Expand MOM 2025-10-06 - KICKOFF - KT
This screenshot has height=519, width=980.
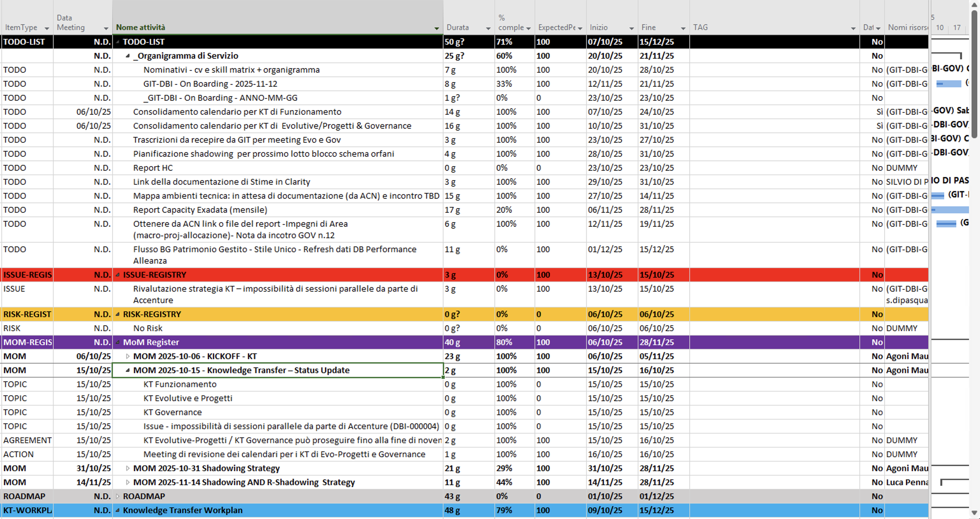tap(128, 356)
